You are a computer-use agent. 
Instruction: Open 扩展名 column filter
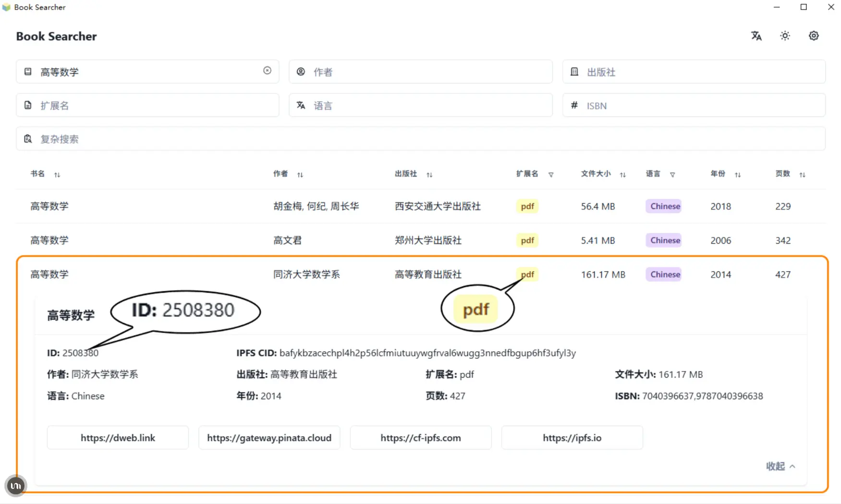[551, 175]
